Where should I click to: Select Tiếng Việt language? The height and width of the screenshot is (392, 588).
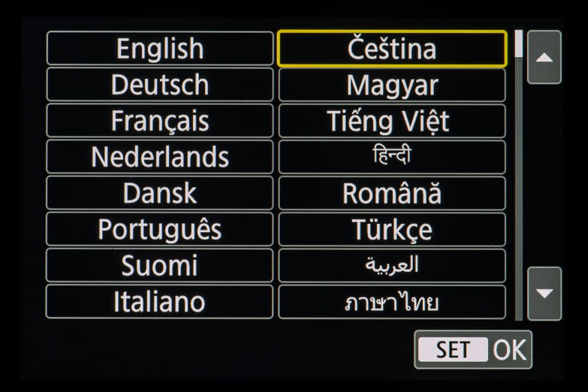(392, 121)
